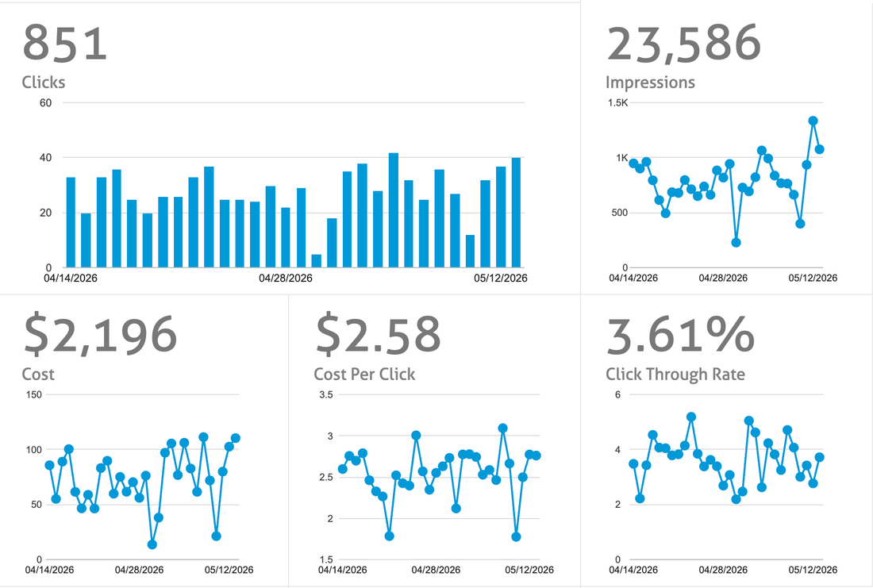Click the 50 axis label in Cost chart

[37, 505]
